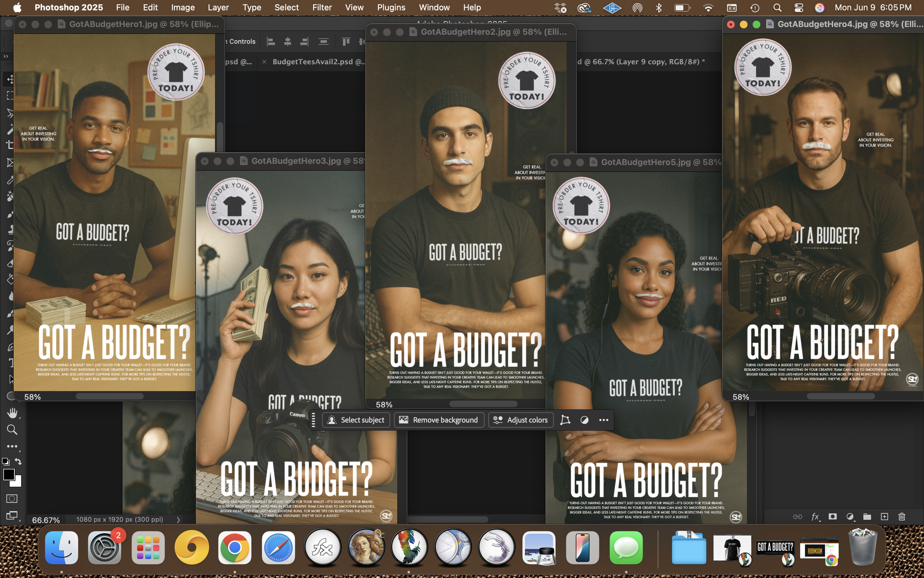Open the Filter menu
Image resolution: width=924 pixels, height=578 pixels.
322,8
